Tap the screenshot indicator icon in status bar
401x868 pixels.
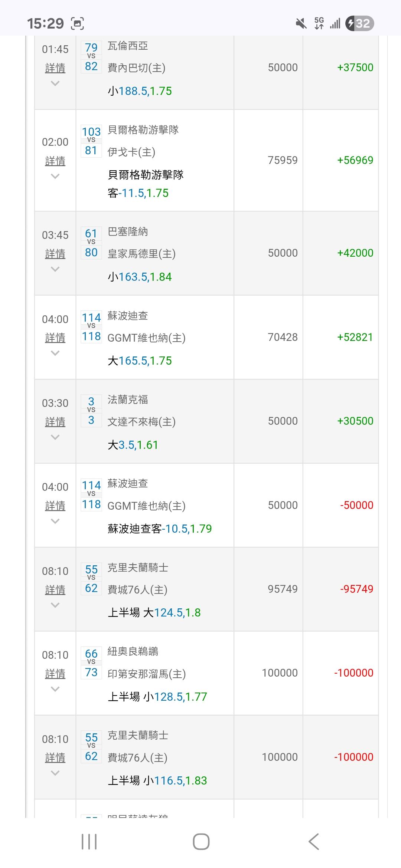coord(77,24)
